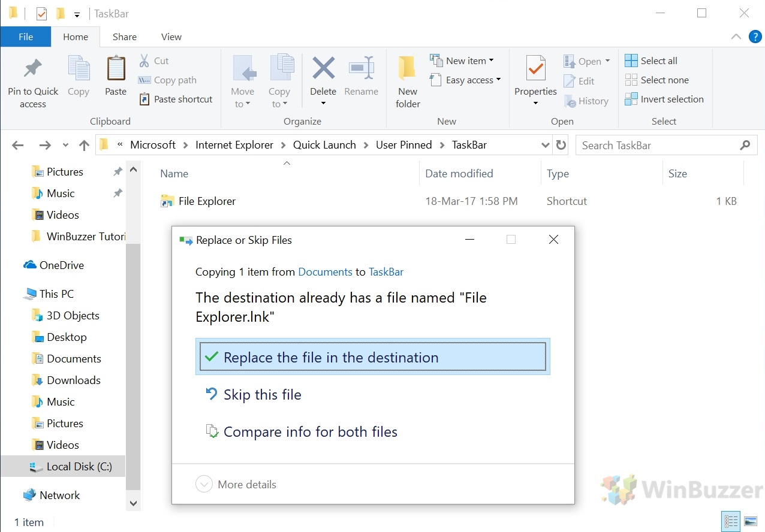
Task: Choose Replace the file in the destination
Action: 330,357
